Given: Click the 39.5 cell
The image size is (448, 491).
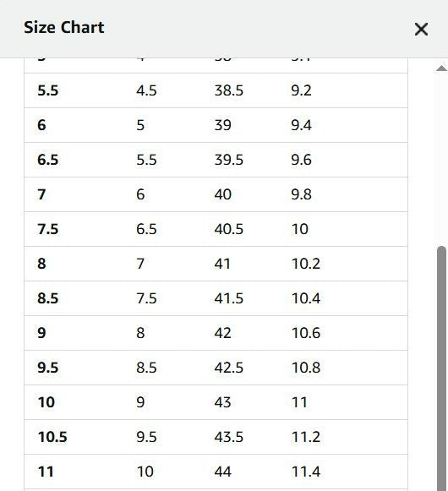Looking at the screenshot, I should (229, 160).
